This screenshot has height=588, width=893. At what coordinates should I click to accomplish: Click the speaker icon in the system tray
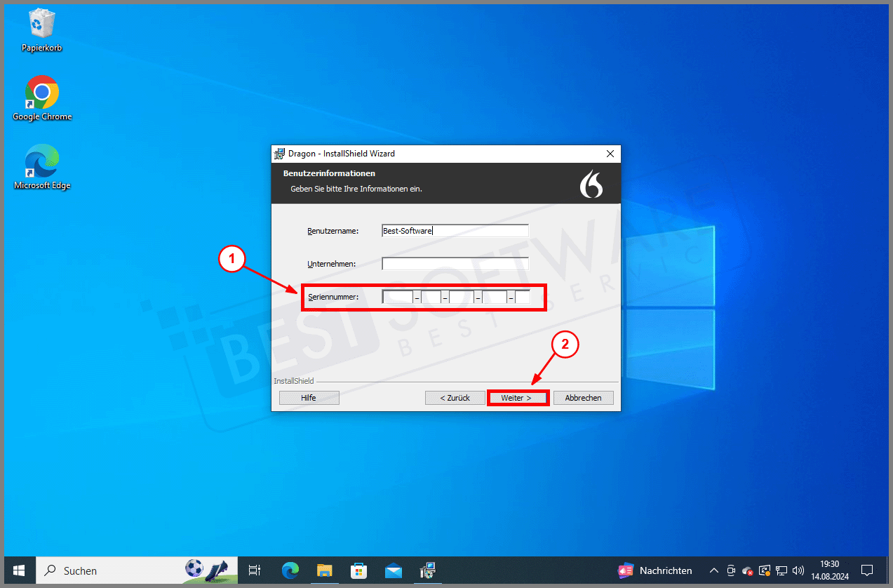798,570
